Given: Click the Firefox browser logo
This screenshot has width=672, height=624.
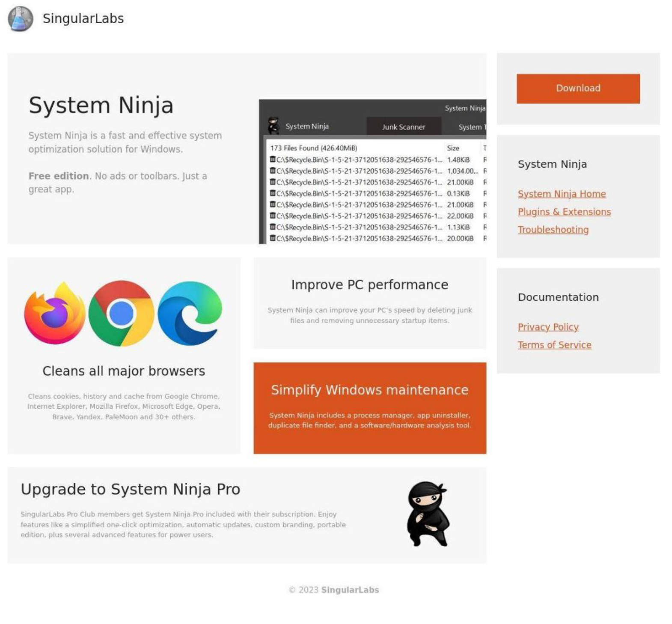Looking at the screenshot, I should (55, 313).
